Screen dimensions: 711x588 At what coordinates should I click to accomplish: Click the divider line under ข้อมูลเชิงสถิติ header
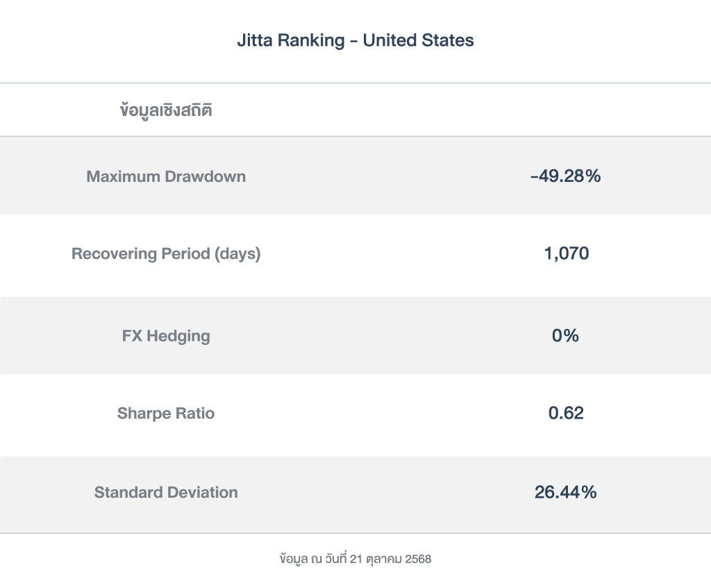pyautogui.click(x=355, y=136)
